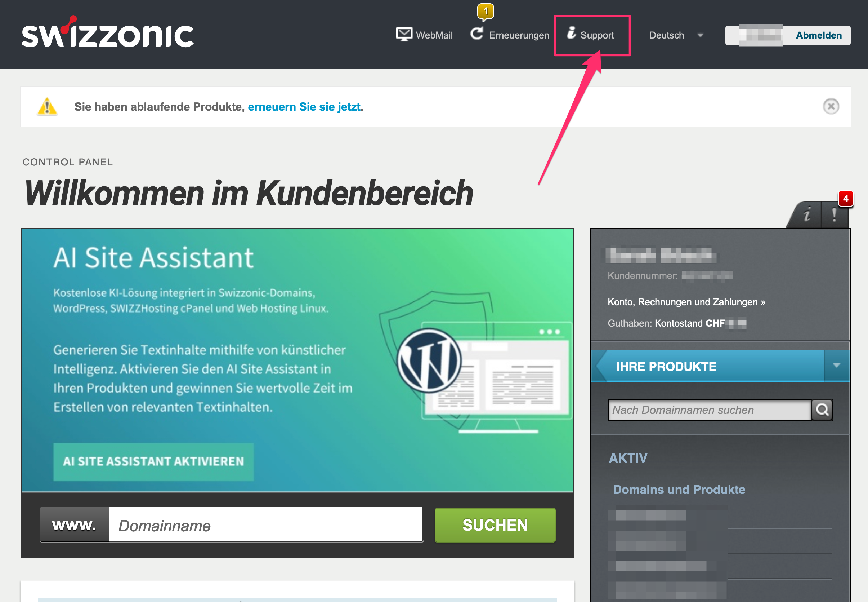Click the yellow warning triangle icon
Viewport: 868px width, 602px height.
coord(47,106)
